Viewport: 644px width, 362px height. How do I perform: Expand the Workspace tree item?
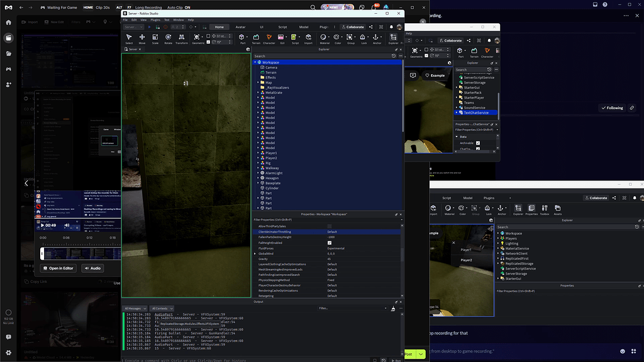pos(256,62)
